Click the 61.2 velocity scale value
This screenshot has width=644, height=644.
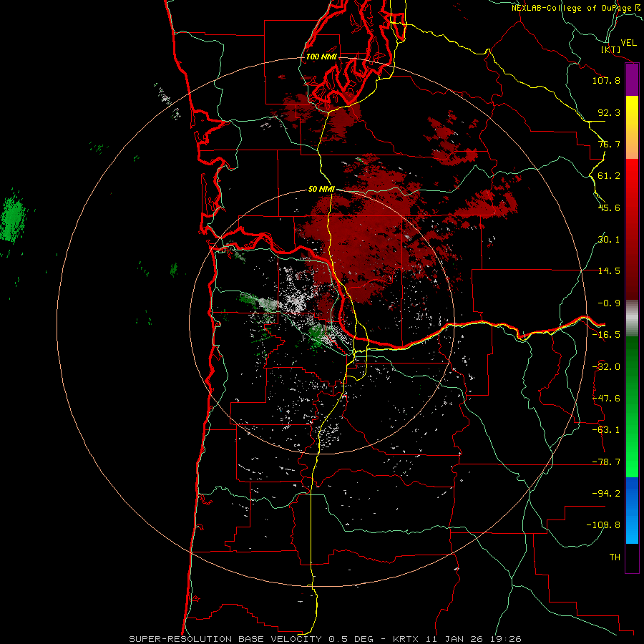click(609, 176)
